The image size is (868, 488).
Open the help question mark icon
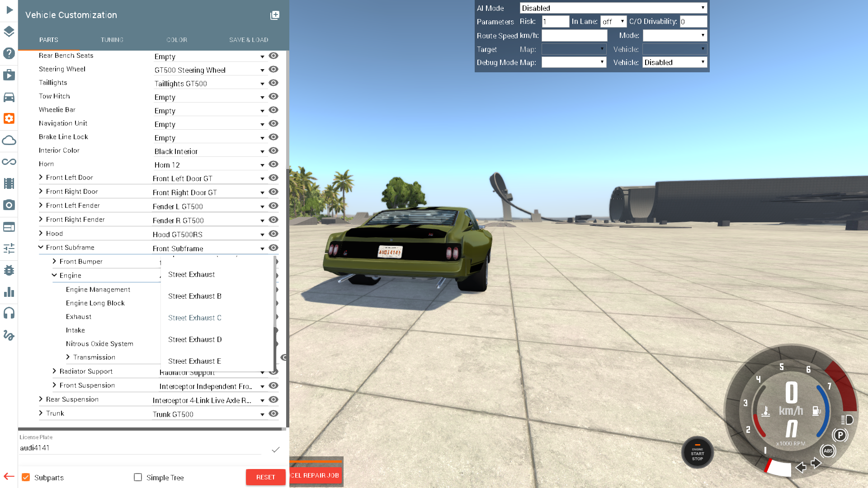tap(9, 53)
